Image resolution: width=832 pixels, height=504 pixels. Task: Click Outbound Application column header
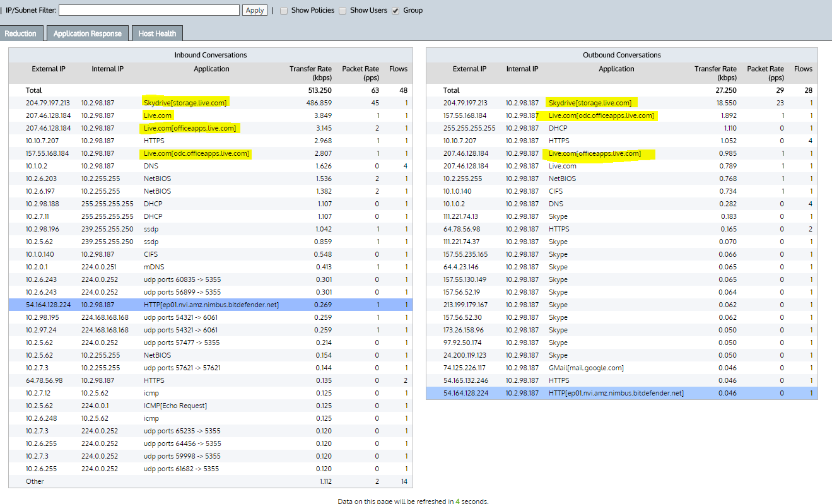coord(616,69)
